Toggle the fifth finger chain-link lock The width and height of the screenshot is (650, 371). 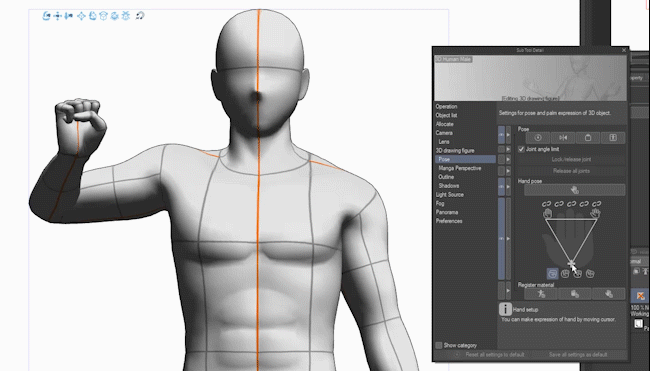[x=597, y=204]
